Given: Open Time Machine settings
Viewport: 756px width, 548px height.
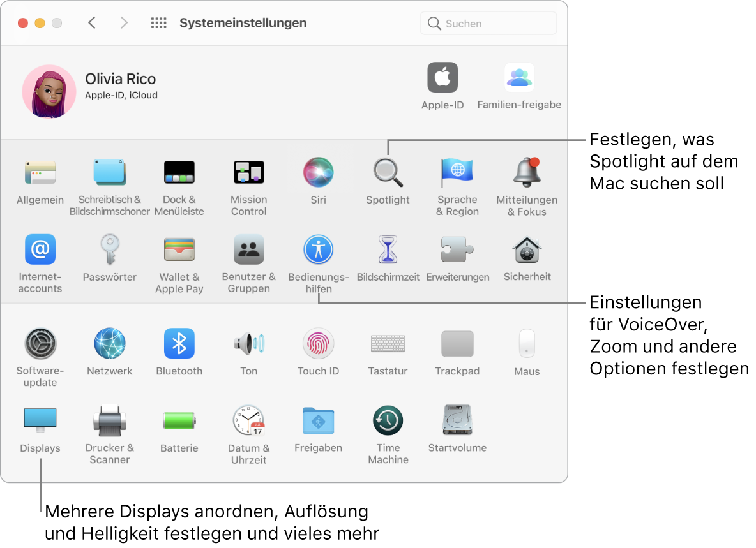Looking at the screenshot, I should point(388,420).
